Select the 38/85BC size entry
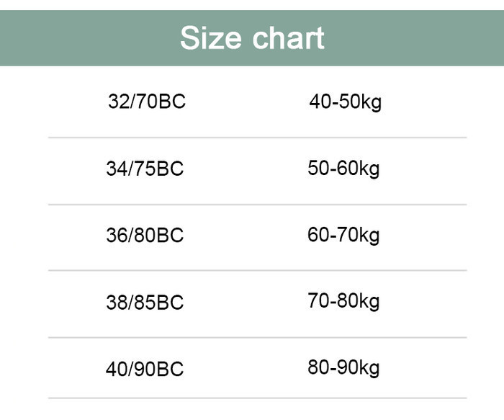504x420 pixels. click(x=145, y=302)
